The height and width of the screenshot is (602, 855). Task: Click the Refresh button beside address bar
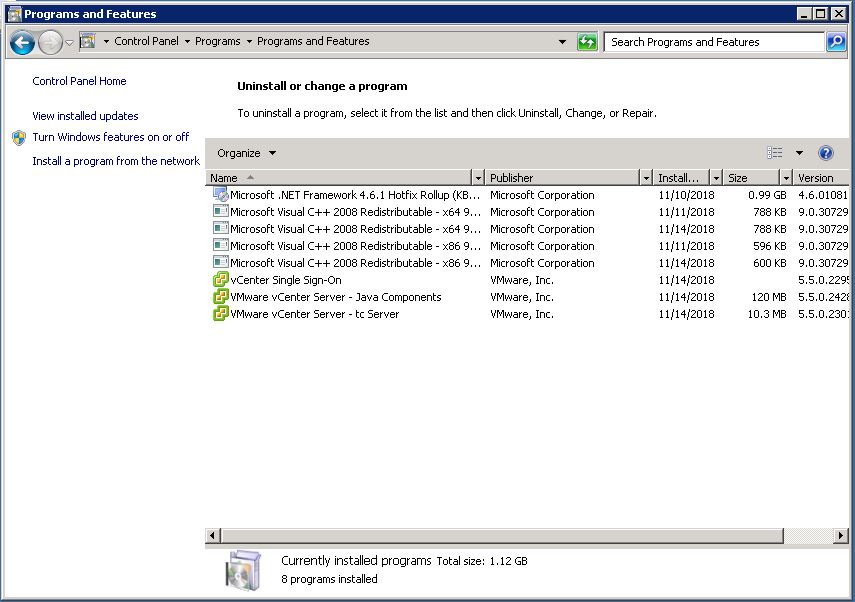(587, 42)
